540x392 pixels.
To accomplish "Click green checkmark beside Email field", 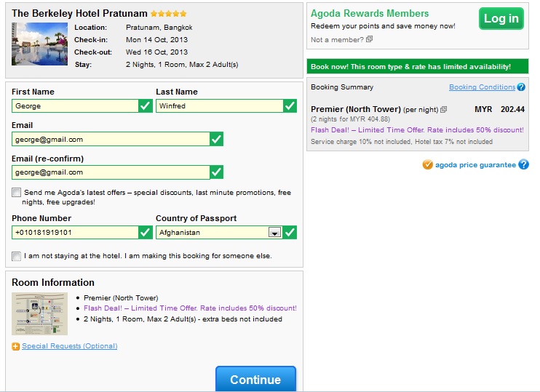I will click(216, 139).
